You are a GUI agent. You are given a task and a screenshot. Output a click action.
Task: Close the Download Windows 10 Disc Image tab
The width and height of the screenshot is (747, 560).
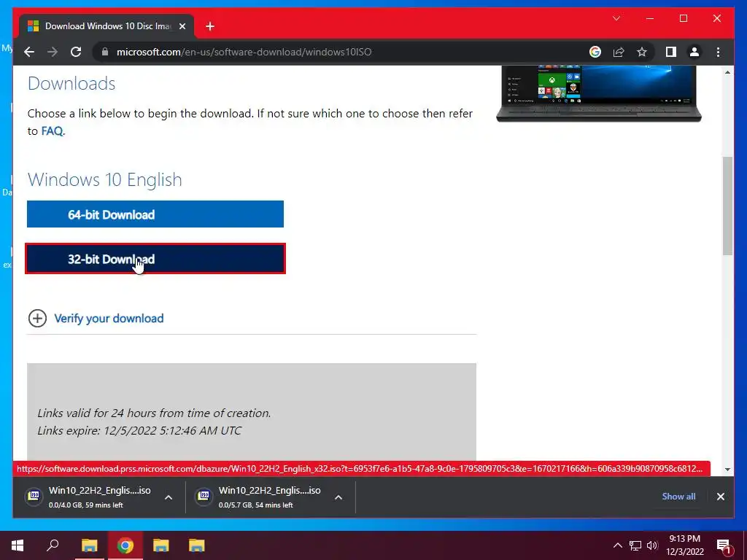182,26
